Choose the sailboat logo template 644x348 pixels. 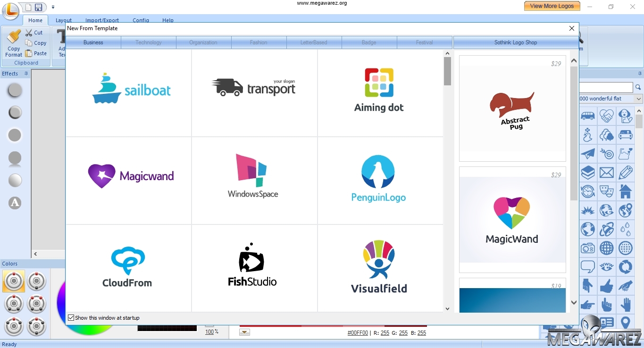click(x=128, y=93)
